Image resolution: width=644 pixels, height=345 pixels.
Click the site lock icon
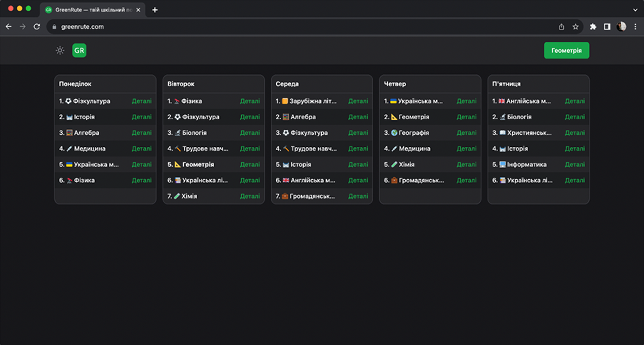[x=54, y=27]
